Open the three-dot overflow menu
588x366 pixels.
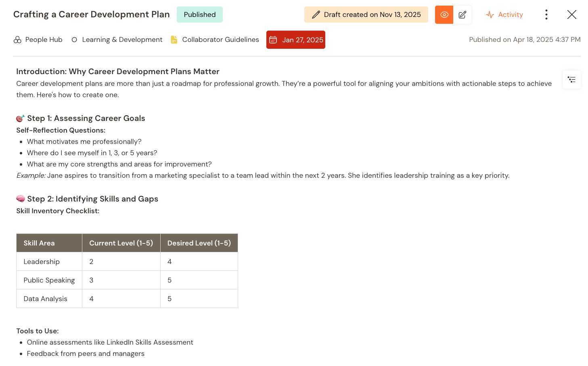(x=546, y=14)
